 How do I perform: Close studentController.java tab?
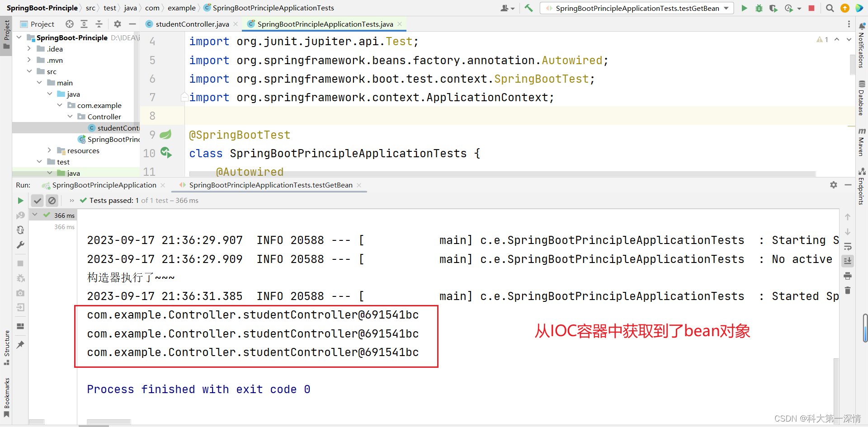click(x=236, y=24)
